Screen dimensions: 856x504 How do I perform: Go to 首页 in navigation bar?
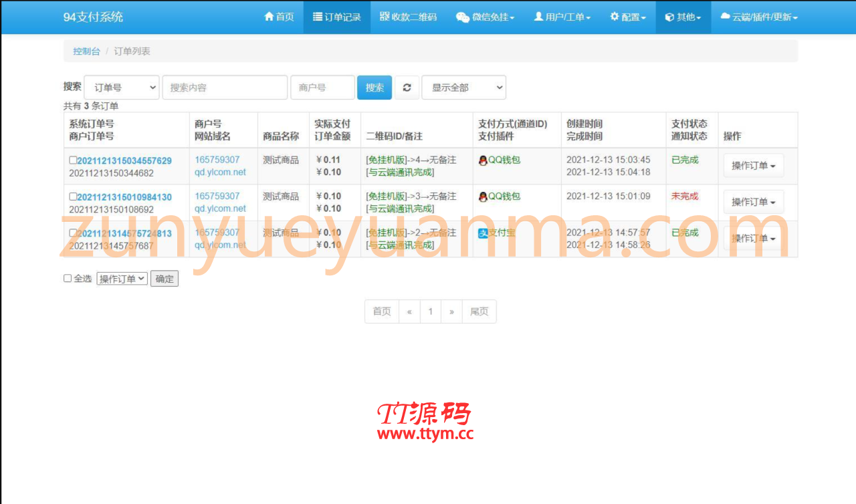click(279, 17)
